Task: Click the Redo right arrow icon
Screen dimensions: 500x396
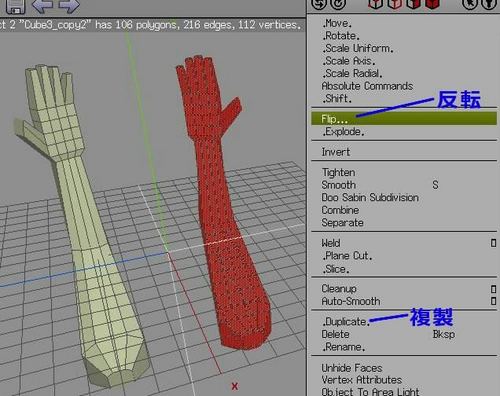Action: [69, 6]
